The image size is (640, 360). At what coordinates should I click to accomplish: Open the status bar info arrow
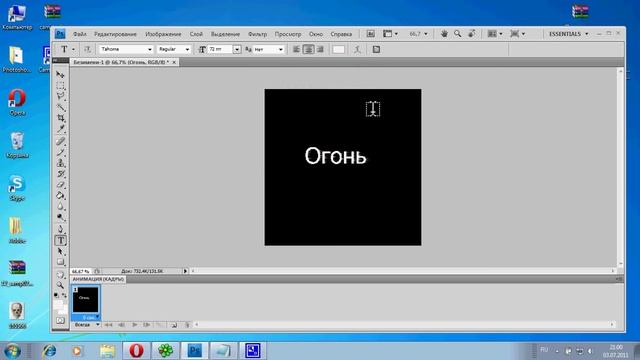(x=185, y=271)
